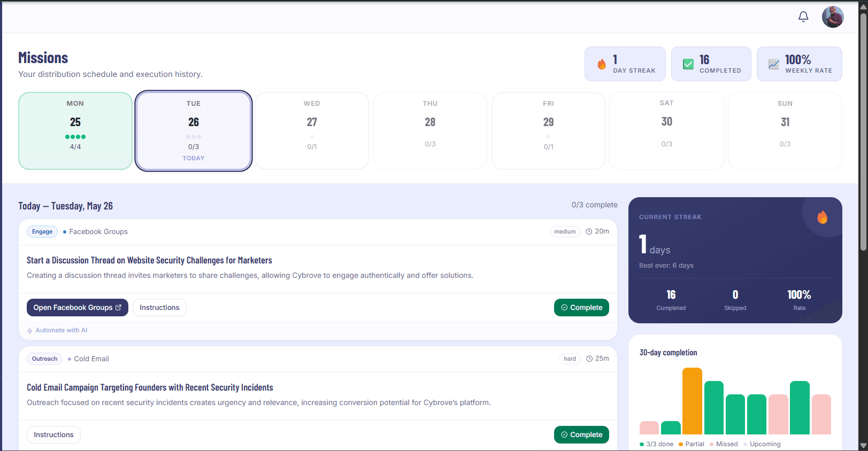Select Friday 29 day card

pos(549,131)
